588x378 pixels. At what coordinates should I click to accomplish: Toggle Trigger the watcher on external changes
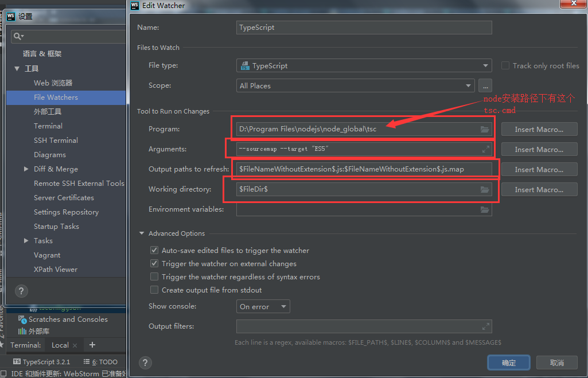click(x=154, y=264)
